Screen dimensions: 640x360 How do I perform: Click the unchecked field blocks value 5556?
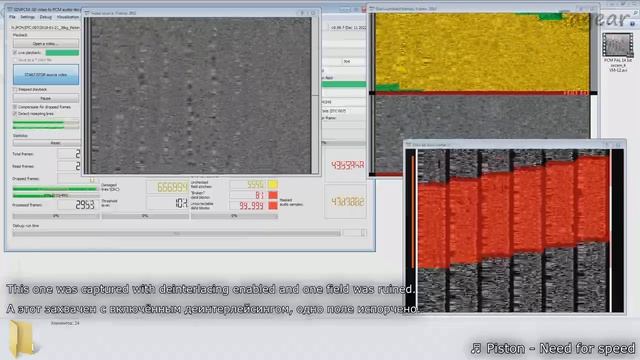coord(248,185)
